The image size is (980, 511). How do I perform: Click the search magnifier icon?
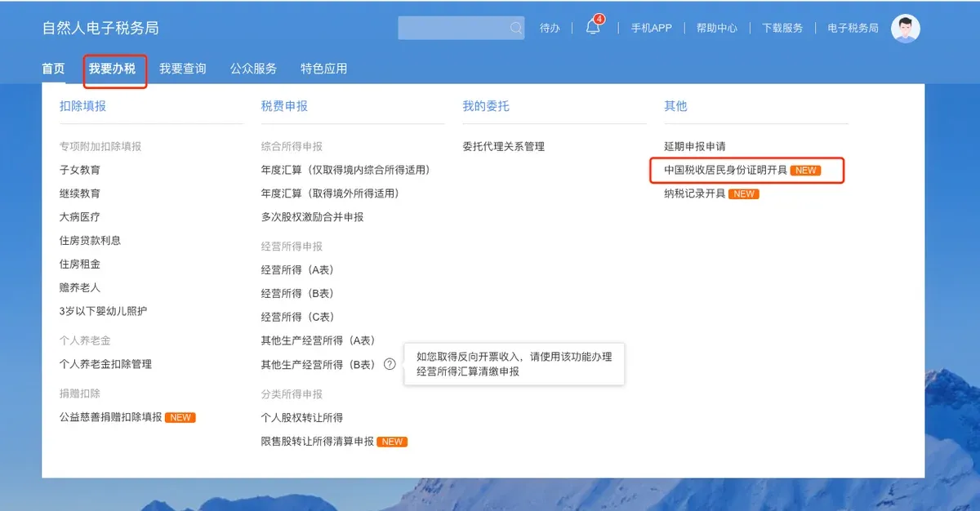(x=516, y=27)
